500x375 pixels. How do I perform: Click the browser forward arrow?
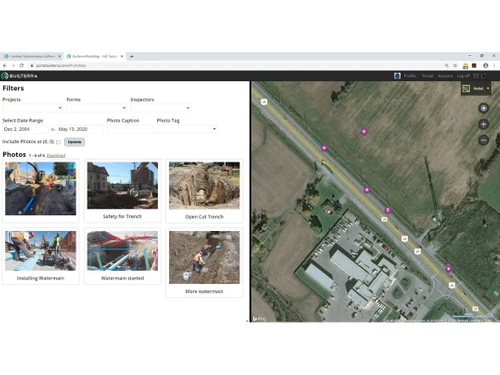tap(13, 66)
